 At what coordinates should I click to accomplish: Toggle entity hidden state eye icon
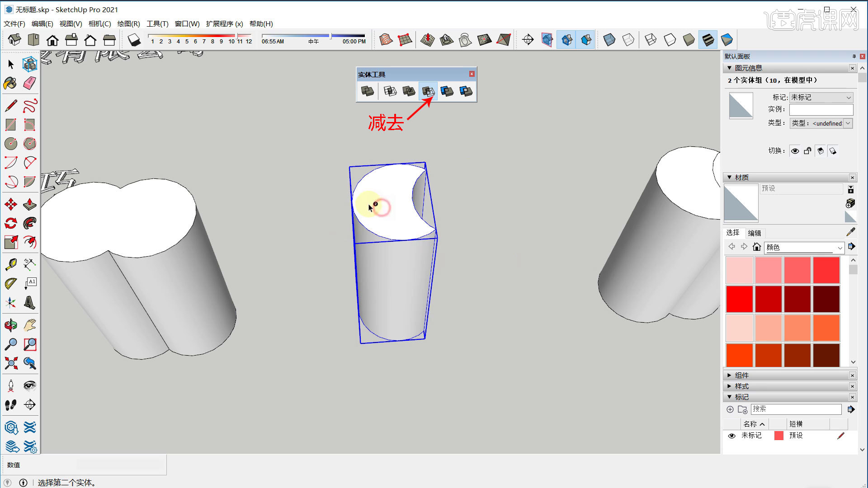pos(795,151)
